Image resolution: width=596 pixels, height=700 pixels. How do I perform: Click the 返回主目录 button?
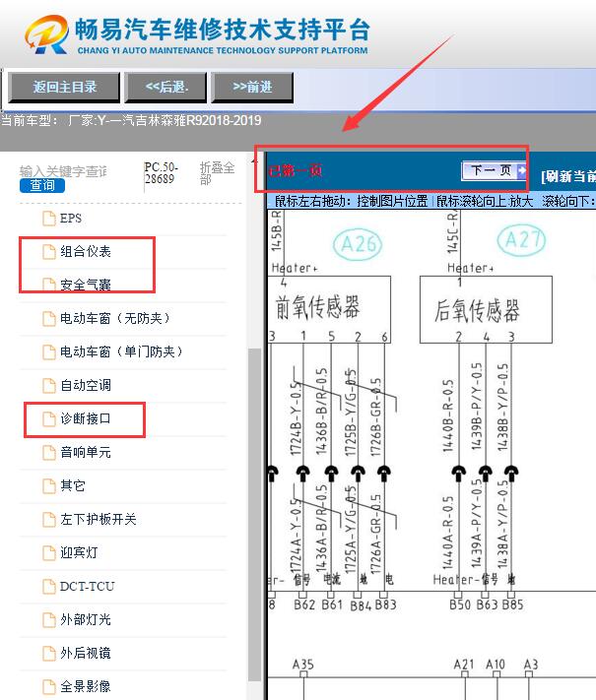click(x=65, y=88)
